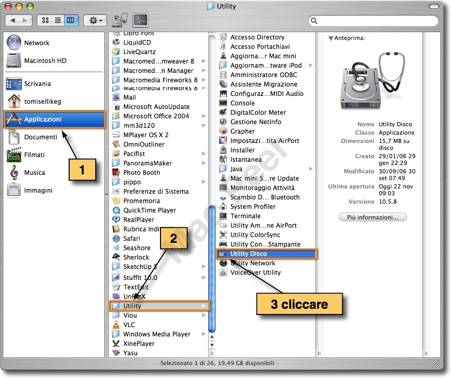This screenshot has width=451, height=378.
Task: Select Photo Booth application
Action: [x=141, y=173]
